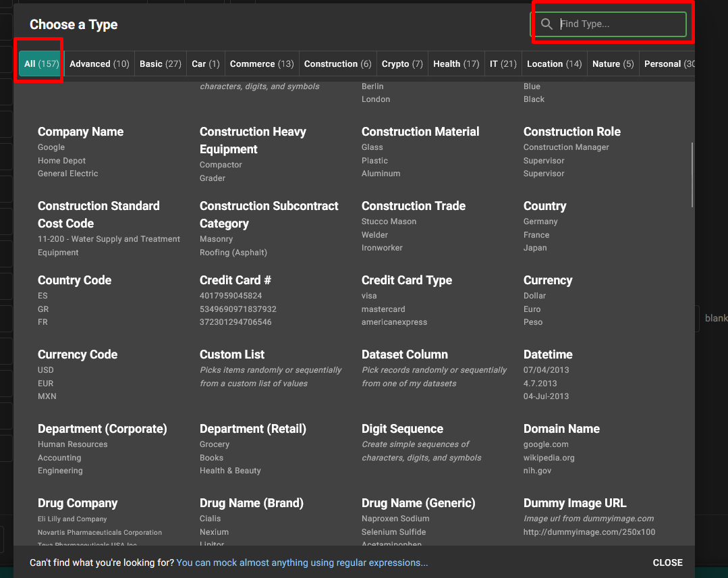Select the Drug Name (Generic) type

pos(418,504)
